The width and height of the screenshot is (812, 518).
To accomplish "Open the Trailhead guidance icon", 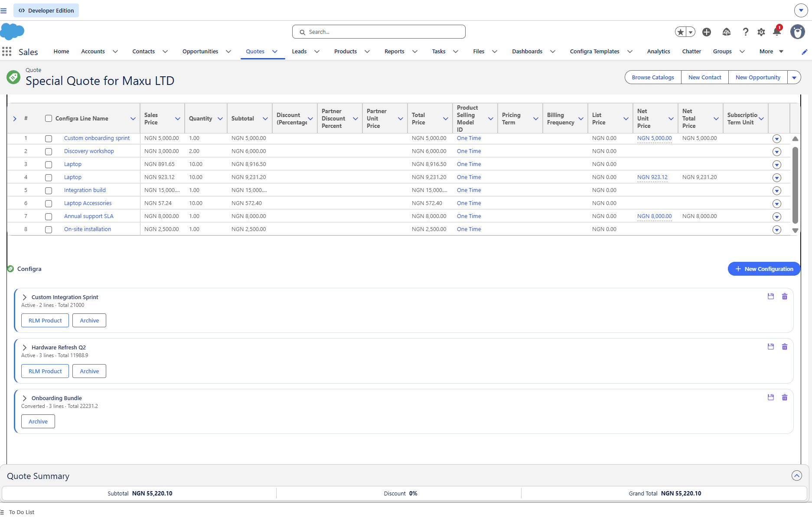I will point(727,32).
